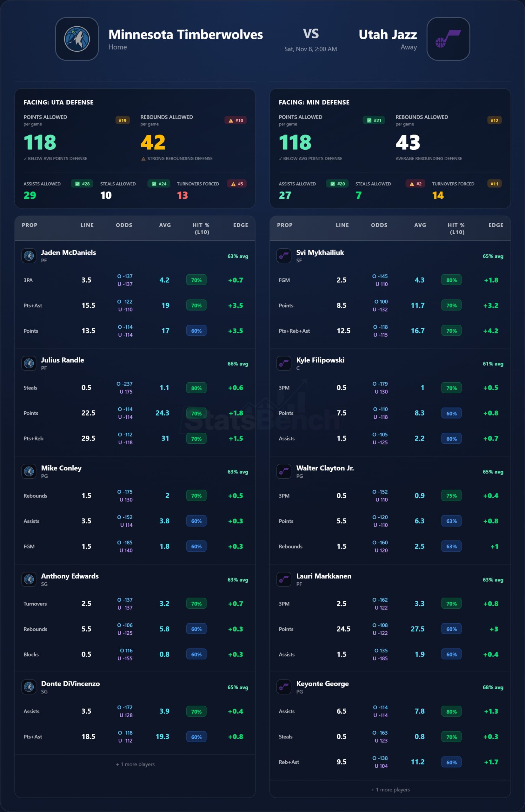Click the #24 steals allowed rank badge
This screenshot has height=812, width=525.
click(x=159, y=184)
